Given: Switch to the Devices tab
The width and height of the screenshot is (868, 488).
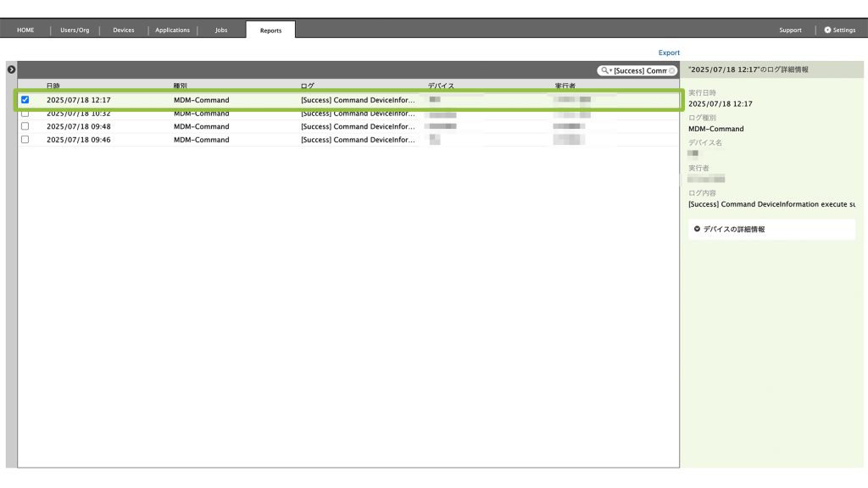Looking at the screenshot, I should [x=124, y=30].
